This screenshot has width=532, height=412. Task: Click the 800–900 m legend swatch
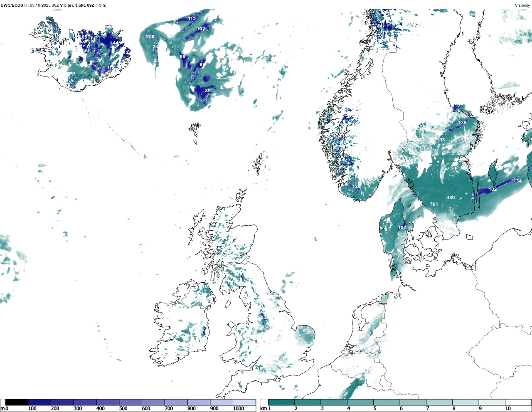coord(199,402)
